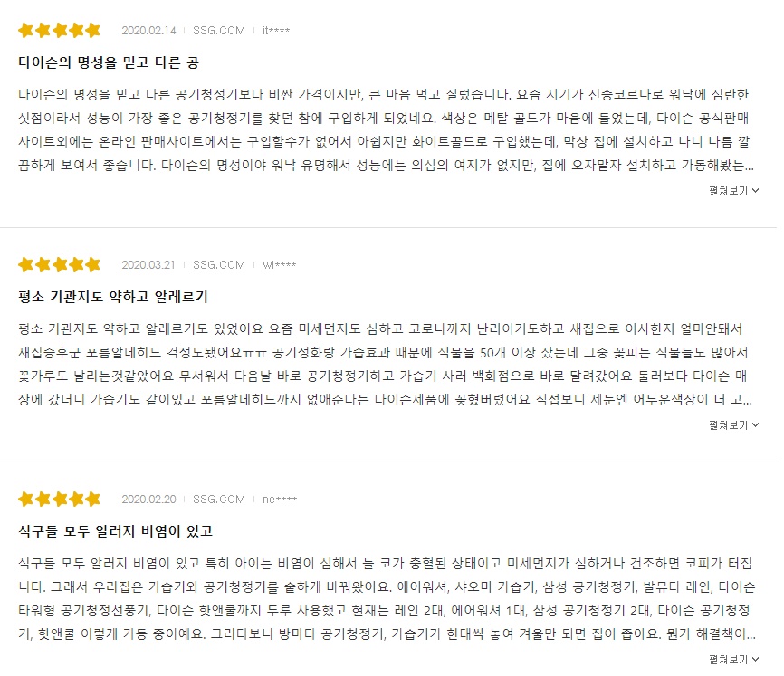784x676 pixels.
Task: Click reviewer ID ne**** on the bottom review
Action: 276,499
